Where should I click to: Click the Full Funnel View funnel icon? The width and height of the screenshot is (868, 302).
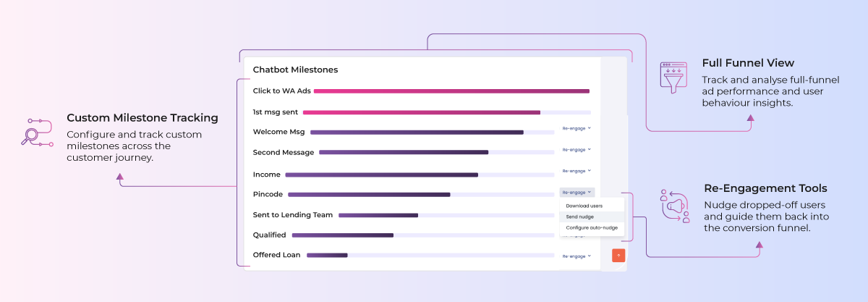673,75
